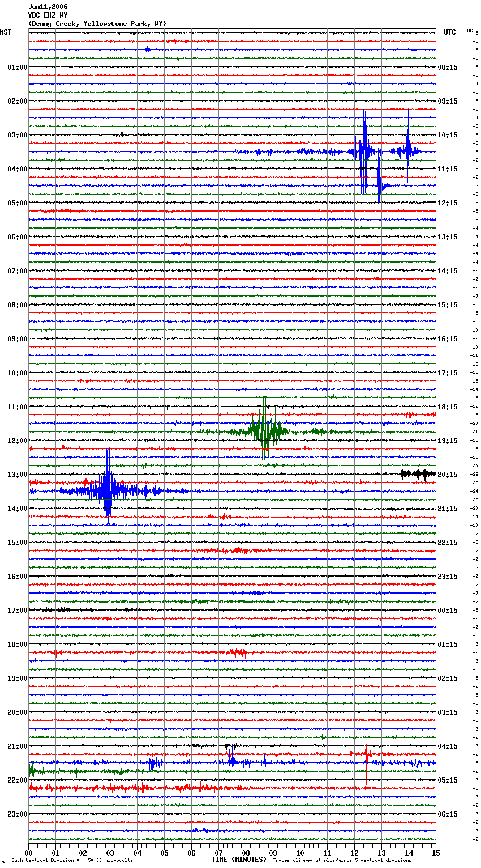
Task: Click minute tick label 10 on bottom axis
Action: coord(300,853)
